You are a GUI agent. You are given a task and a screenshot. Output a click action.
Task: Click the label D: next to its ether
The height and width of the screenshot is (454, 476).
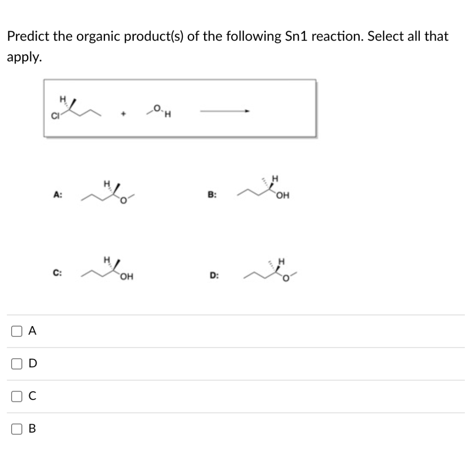pos(214,275)
